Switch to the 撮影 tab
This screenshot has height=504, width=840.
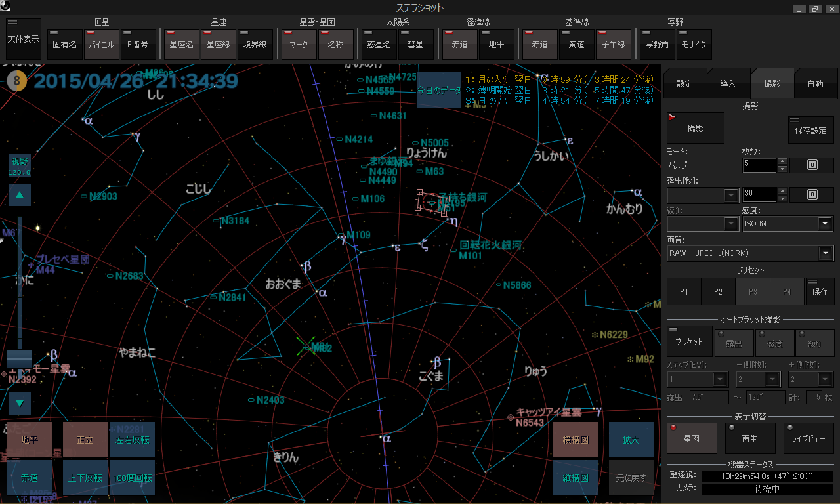(772, 83)
